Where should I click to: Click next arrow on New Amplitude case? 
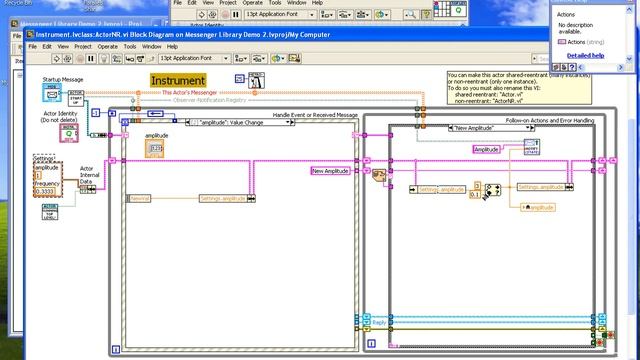(x=532, y=128)
